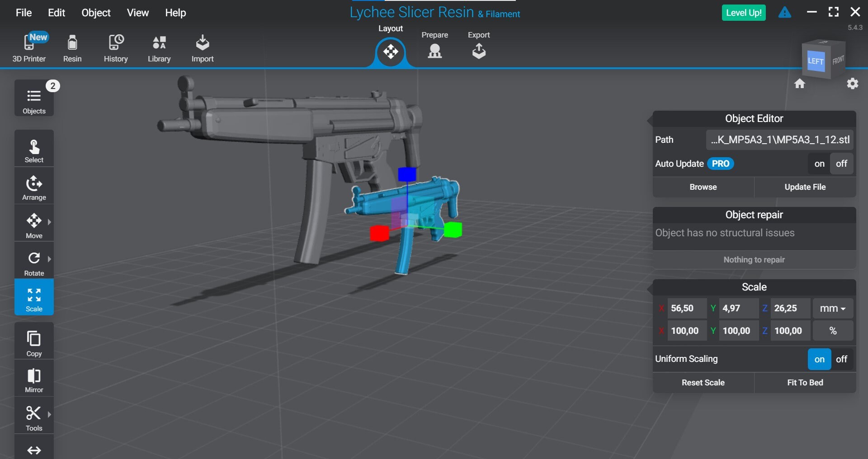Enable Uniform Scaling
The image size is (868, 459).
point(820,359)
